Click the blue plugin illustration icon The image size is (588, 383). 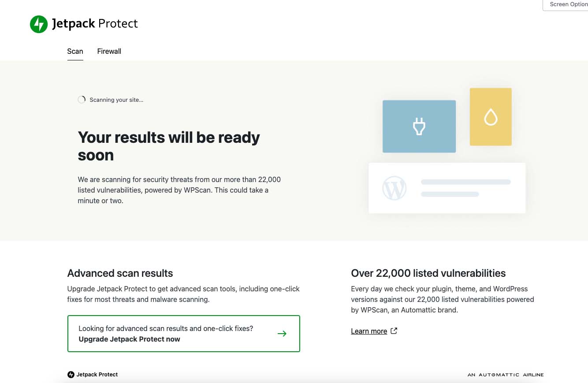point(419,126)
